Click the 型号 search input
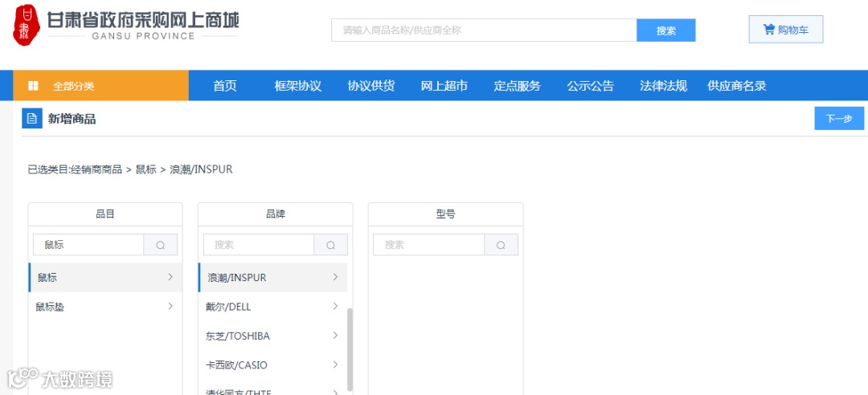 point(428,245)
